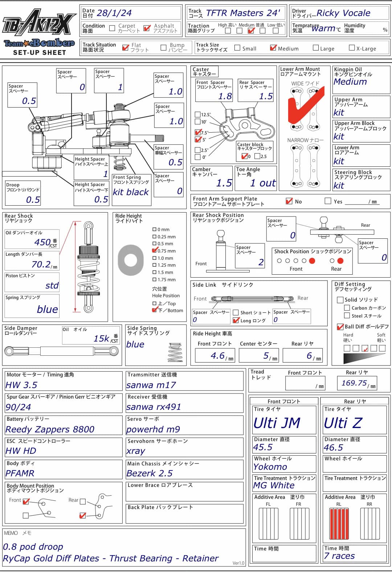392x573 pixels.
Task: Tick the 12.5° caster checkbox
Action: click(x=198, y=114)
